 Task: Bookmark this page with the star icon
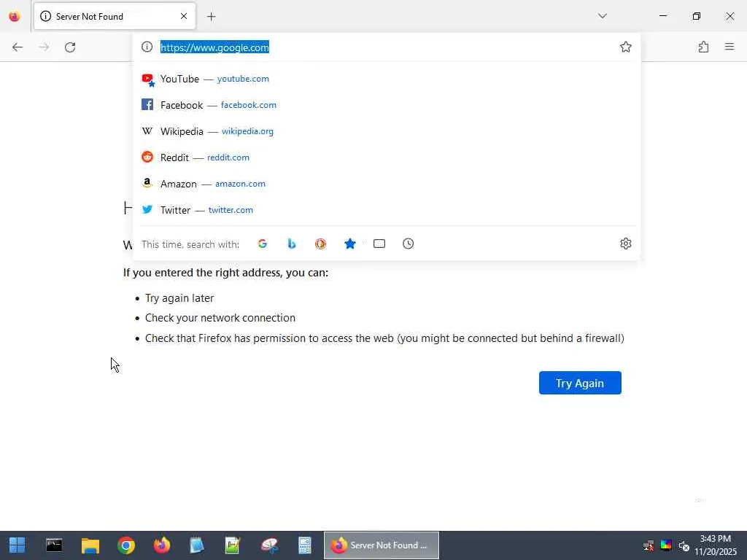click(625, 47)
